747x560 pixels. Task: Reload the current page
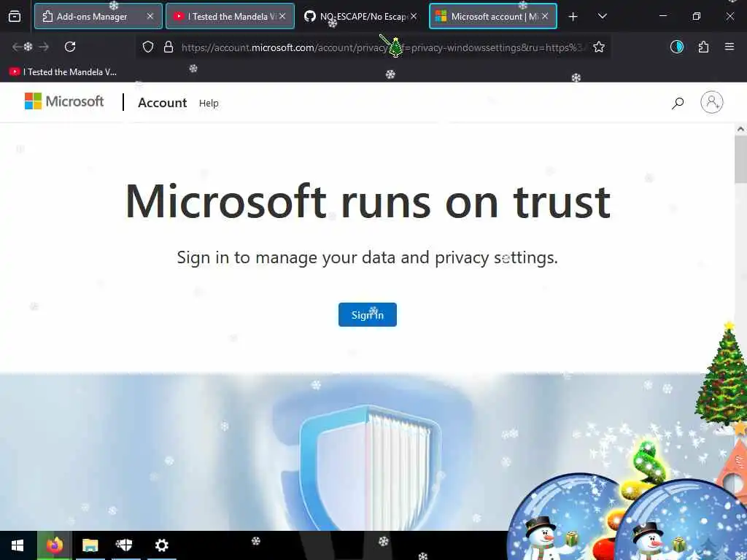pyautogui.click(x=70, y=47)
